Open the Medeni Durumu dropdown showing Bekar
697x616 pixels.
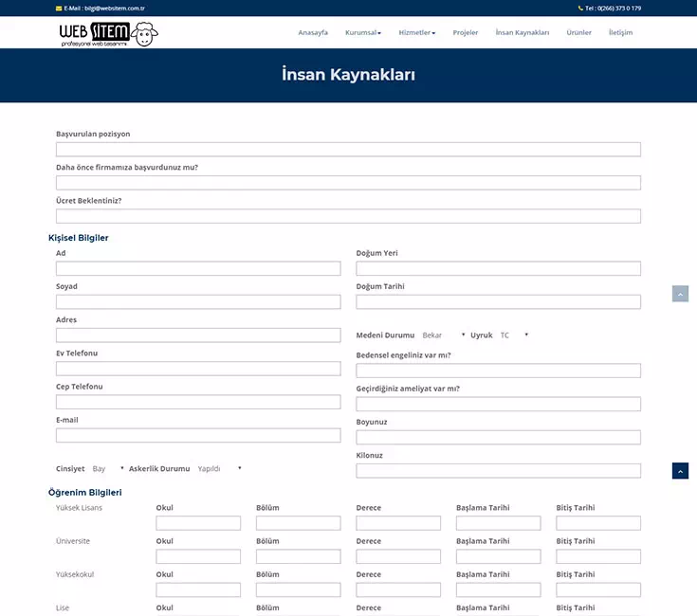(443, 335)
